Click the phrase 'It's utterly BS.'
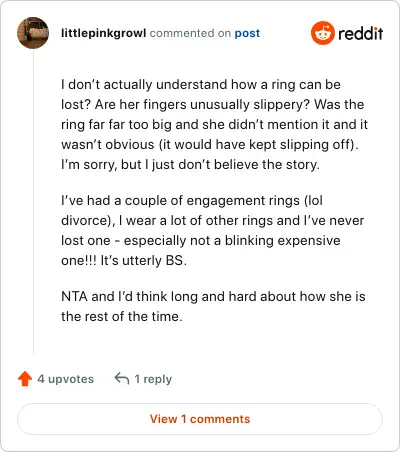This screenshot has width=400, height=452. (144, 260)
